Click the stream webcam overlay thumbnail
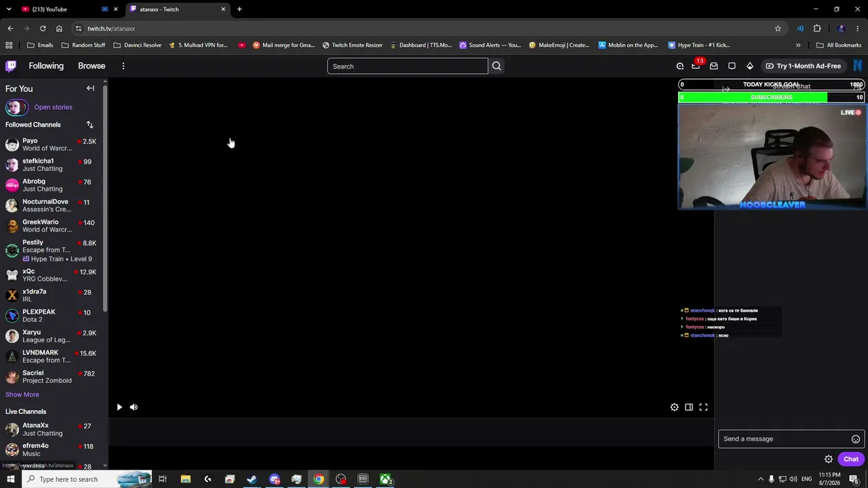This screenshot has height=488, width=868. (772, 157)
